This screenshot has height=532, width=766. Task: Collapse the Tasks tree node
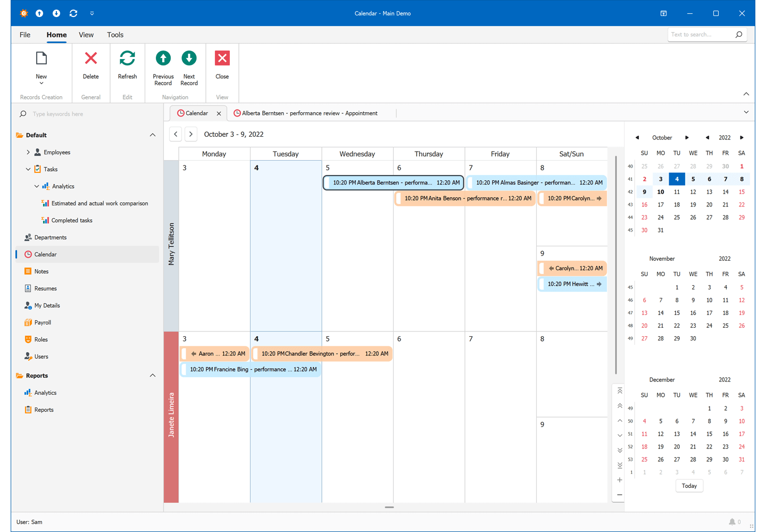click(28, 169)
